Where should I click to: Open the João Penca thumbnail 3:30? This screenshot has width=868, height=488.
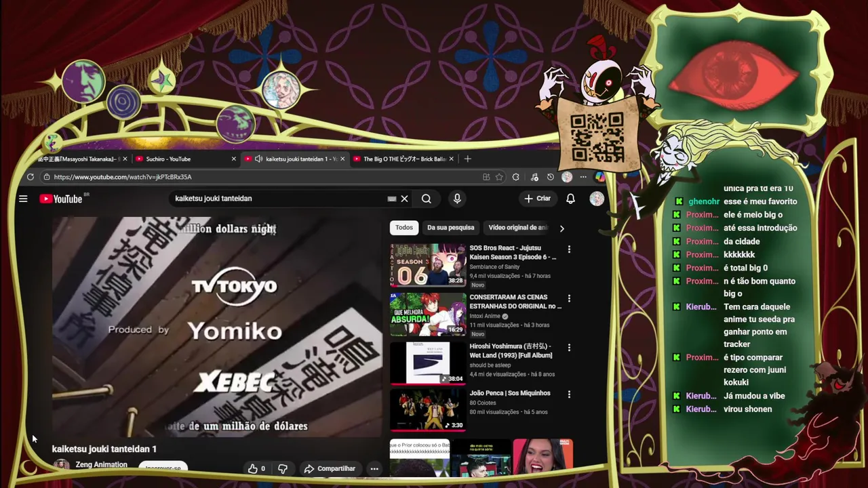click(428, 410)
